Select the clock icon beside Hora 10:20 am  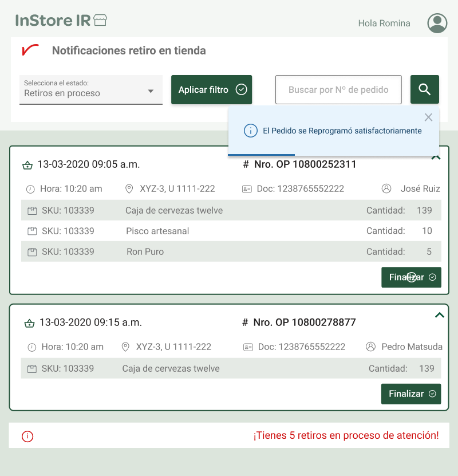pos(30,188)
